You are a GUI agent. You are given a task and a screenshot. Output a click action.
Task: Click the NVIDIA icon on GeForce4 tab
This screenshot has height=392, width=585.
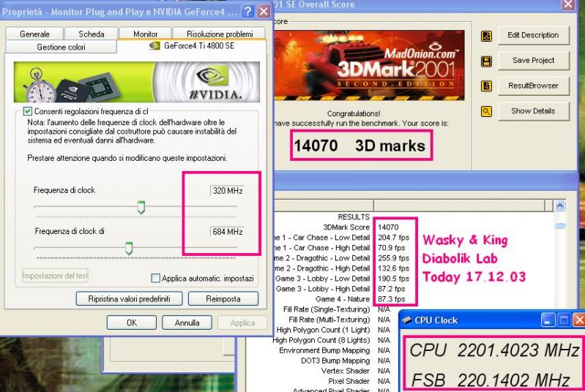(x=154, y=46)
